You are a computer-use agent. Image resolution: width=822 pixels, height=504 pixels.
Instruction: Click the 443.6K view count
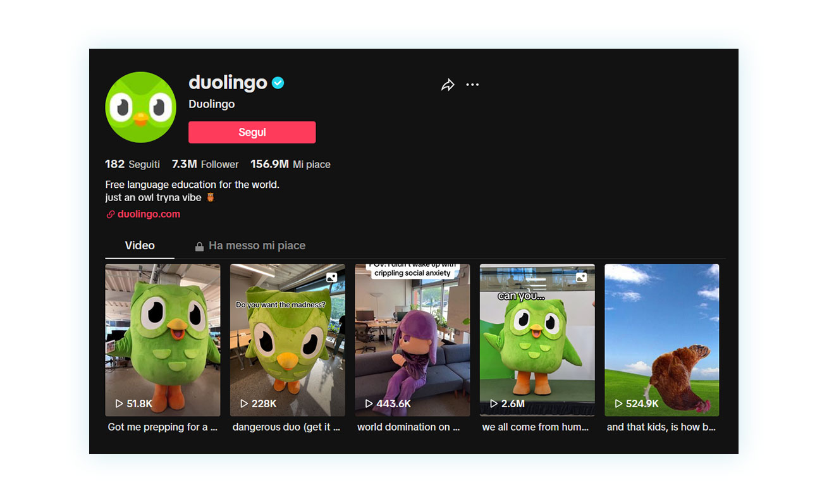pos(394,403)
